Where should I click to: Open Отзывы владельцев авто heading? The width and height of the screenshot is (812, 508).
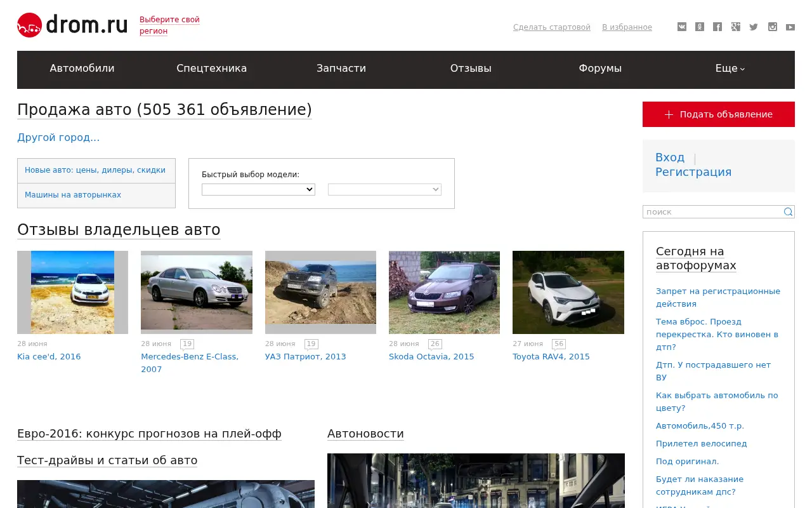click(x=119, y=230)
